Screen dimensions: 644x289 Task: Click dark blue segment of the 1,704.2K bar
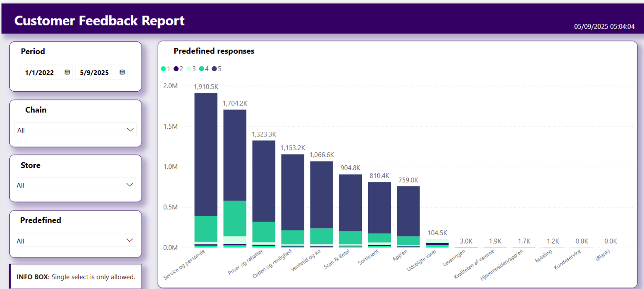pyautogui.click(x=235, y=155)
